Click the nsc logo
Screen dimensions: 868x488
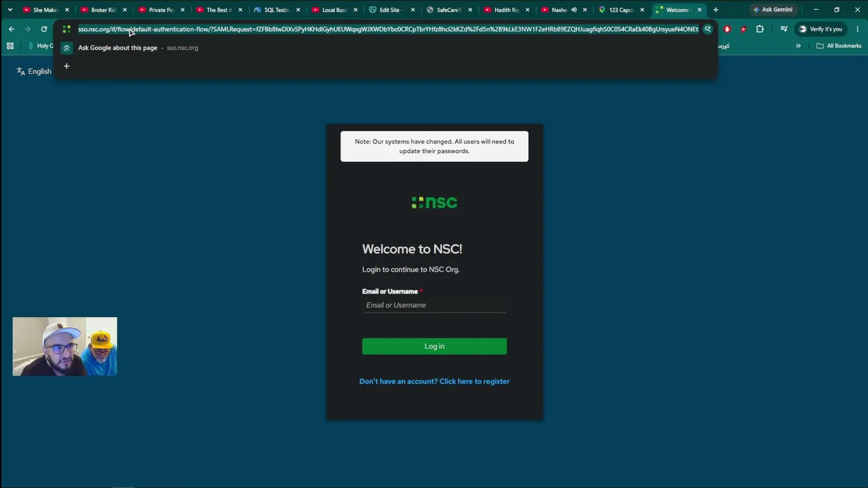434,202
